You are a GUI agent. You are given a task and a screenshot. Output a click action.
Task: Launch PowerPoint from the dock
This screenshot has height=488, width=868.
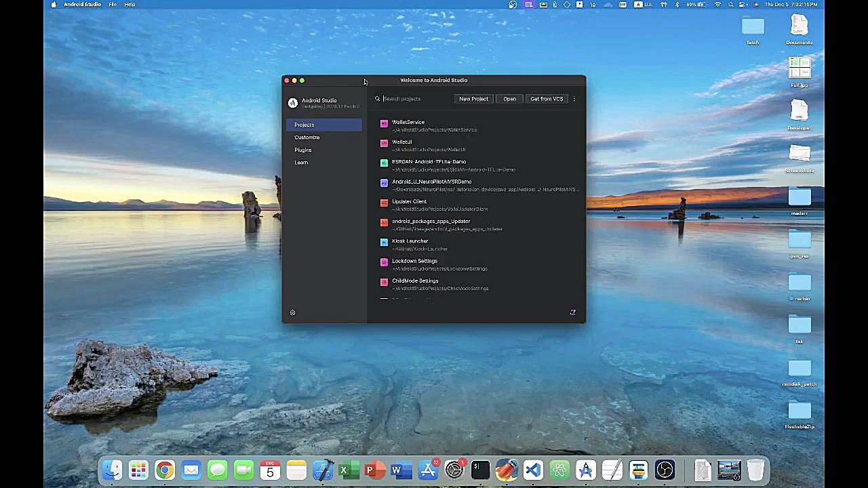tap(375, 470)
